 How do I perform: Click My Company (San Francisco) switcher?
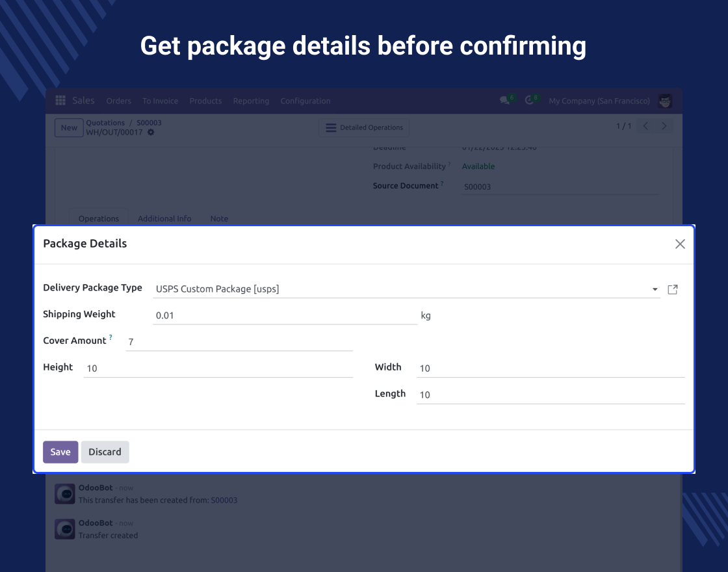point(599,101)
